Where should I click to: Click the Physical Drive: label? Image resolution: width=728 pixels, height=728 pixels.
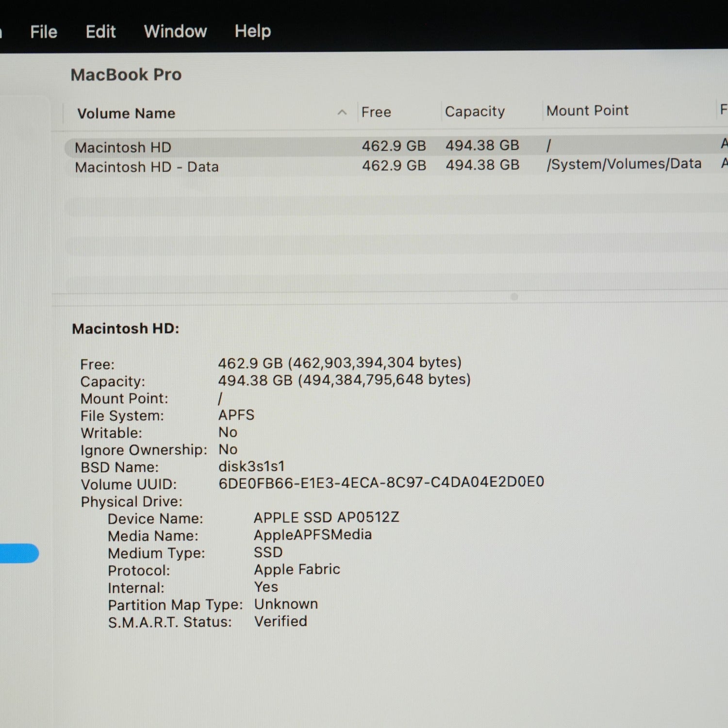click(132, 502)
